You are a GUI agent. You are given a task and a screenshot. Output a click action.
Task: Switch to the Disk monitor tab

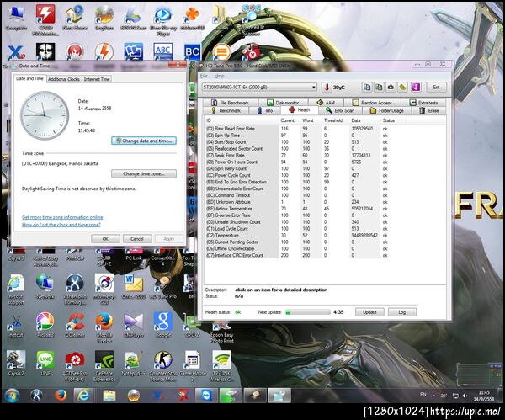point(283,103)
